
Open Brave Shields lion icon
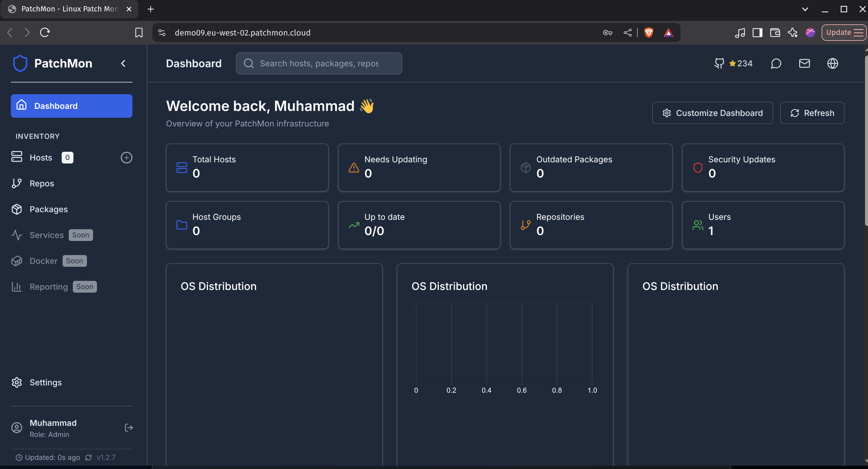648,33
